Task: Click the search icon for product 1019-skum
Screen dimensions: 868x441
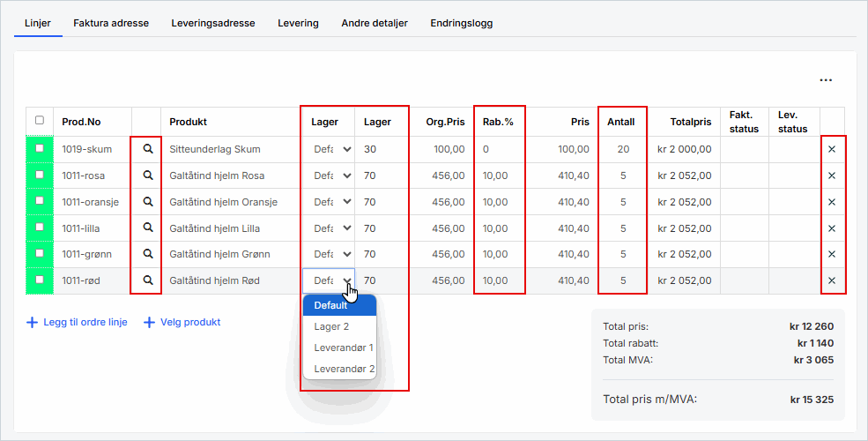Action: [148, 150]
